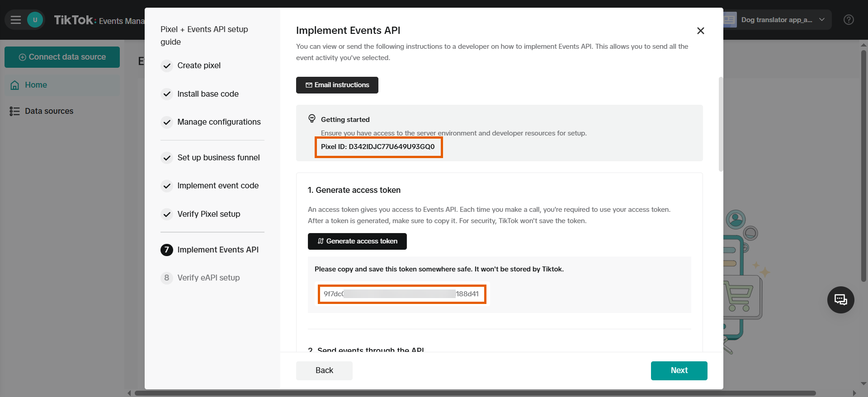Screen dimensions: 868x397
Task: Click the user avatar circle
Action: (35, 20)
